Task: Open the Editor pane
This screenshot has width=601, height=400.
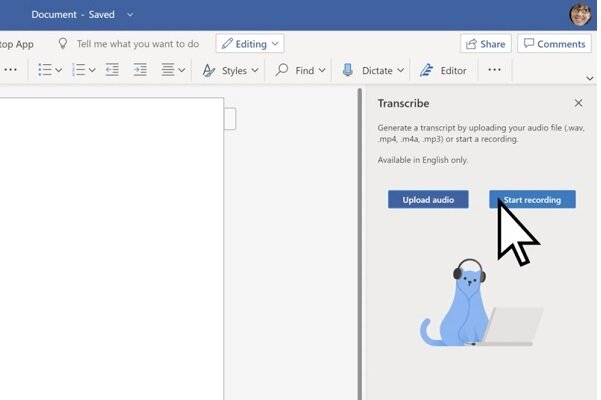Action: (443, 70)
